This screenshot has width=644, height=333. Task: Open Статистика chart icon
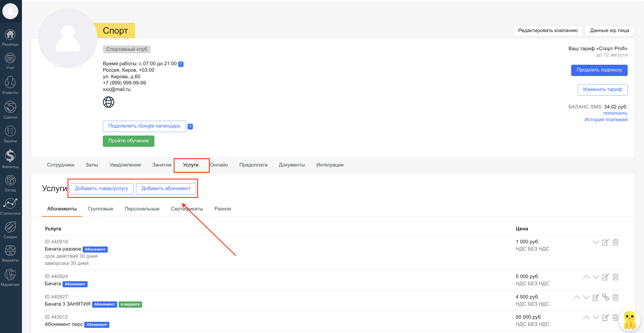point(10,203)
